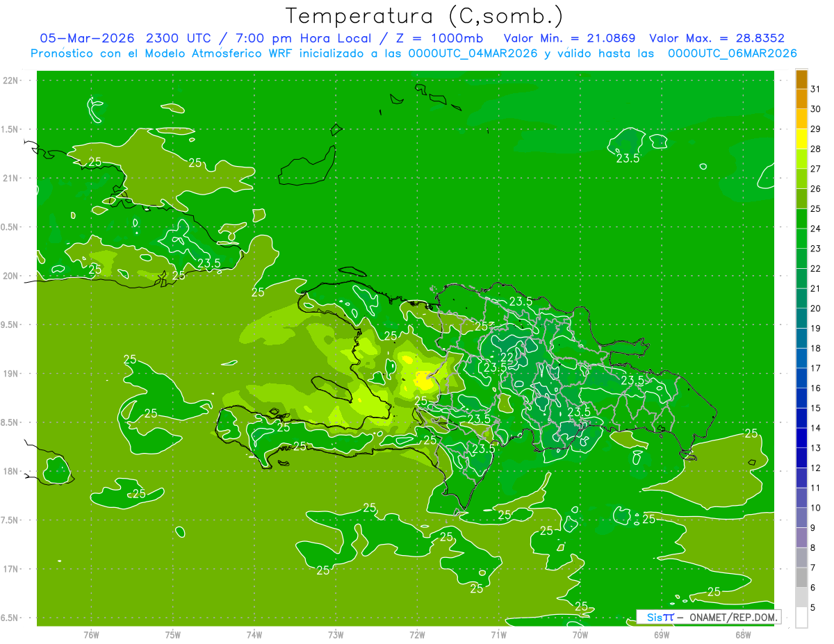Viewport: 834px width, 644px height.
Task: Click the '22N' latitude axis label
Action: click(x=12, y=80)
